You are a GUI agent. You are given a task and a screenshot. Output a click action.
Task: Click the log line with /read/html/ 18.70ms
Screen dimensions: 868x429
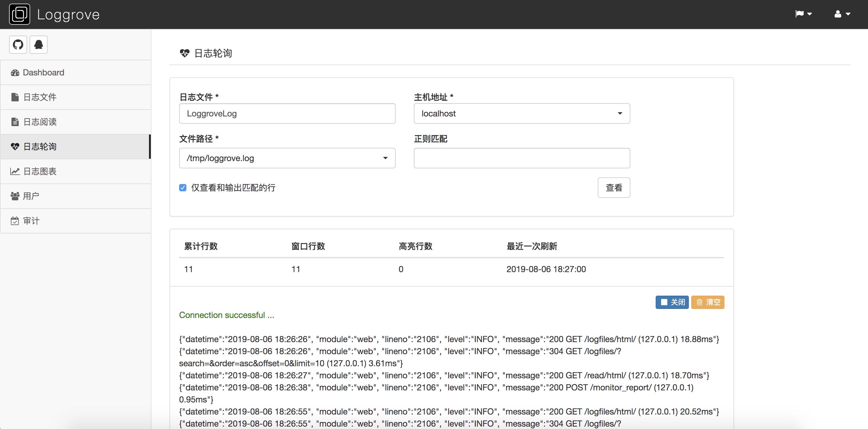(444, 375)
